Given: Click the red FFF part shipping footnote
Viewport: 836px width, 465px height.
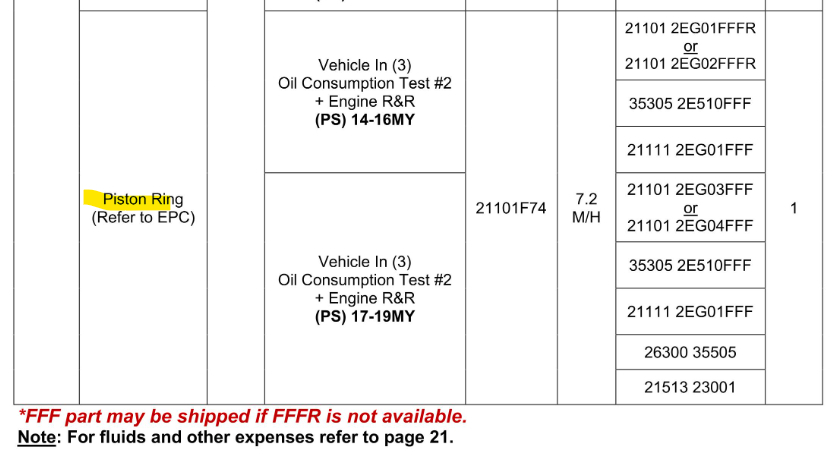Looking at the screenshot, I should (242, 417).
